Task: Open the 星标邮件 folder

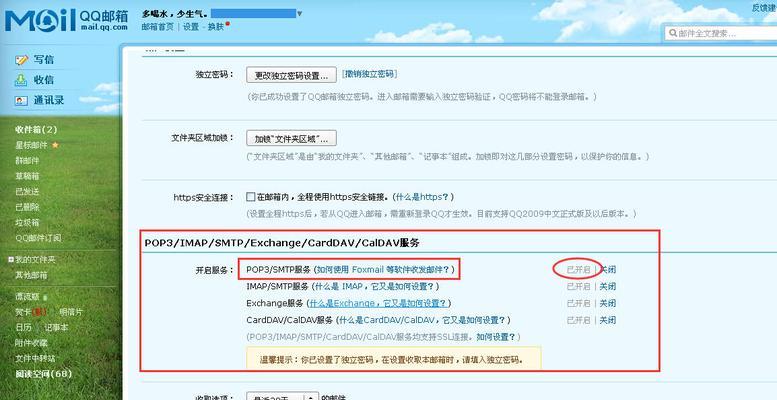Action: point(31,145)
